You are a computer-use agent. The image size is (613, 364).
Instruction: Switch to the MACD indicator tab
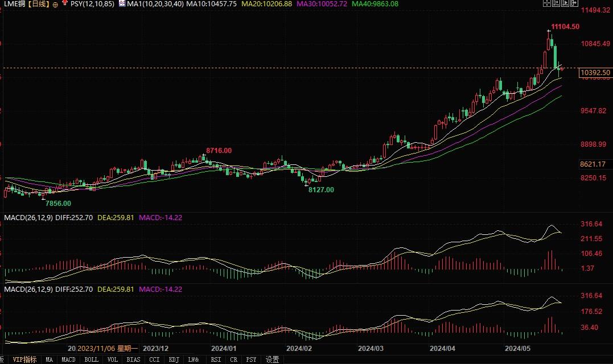[x=68, y=359]
